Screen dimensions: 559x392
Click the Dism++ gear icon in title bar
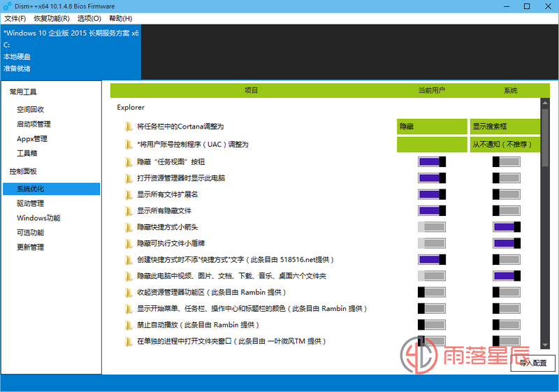point(7,6)
